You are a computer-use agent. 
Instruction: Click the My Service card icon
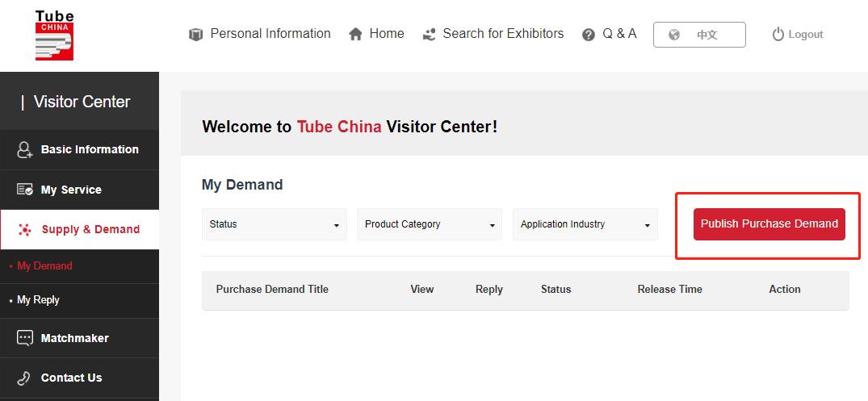[25, 190]
